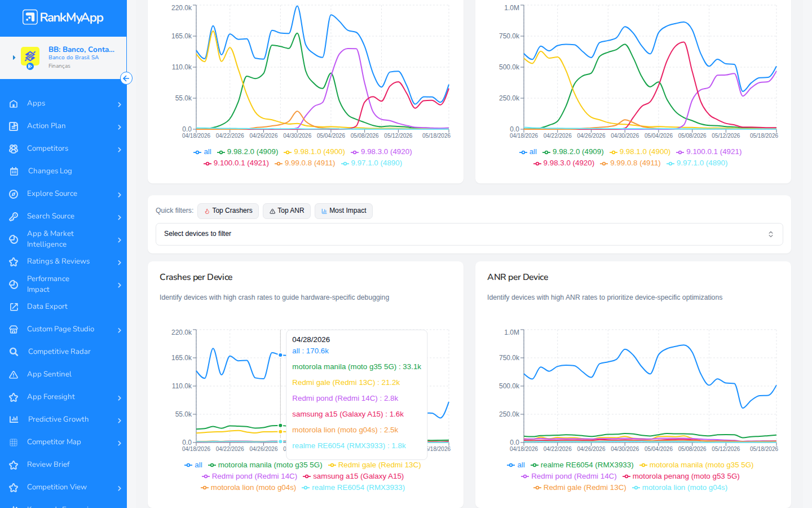Click the App Sentinel warning icon
The width and height of the screenshot is (812, 508).
(14, 375)
